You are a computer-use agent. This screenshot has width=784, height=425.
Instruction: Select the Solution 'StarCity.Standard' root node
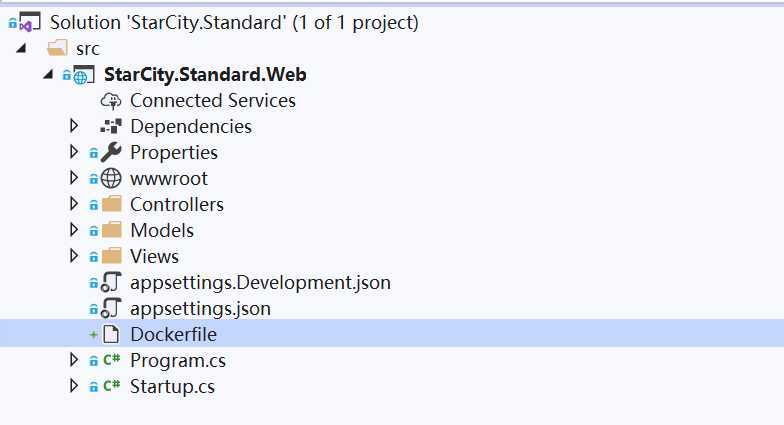tap(234, 22)
